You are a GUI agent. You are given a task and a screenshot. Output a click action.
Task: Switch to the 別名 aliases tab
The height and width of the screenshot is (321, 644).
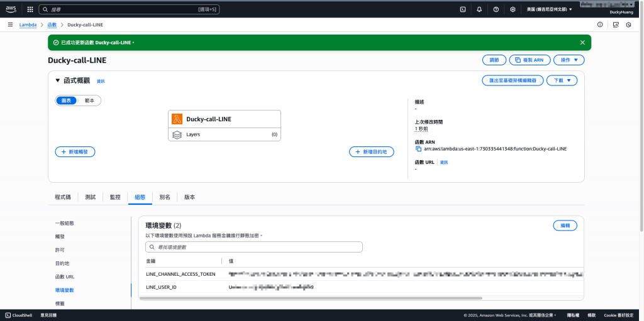(165, 197)
